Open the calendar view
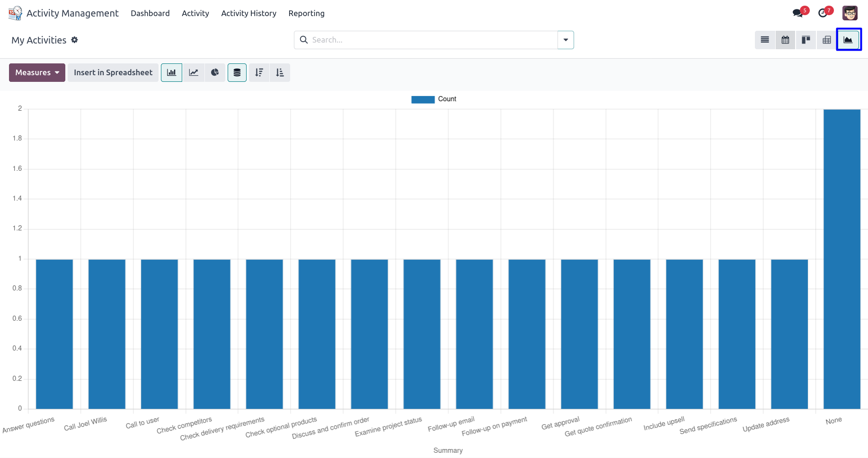868x458 pixels. [x=785, y=40]
